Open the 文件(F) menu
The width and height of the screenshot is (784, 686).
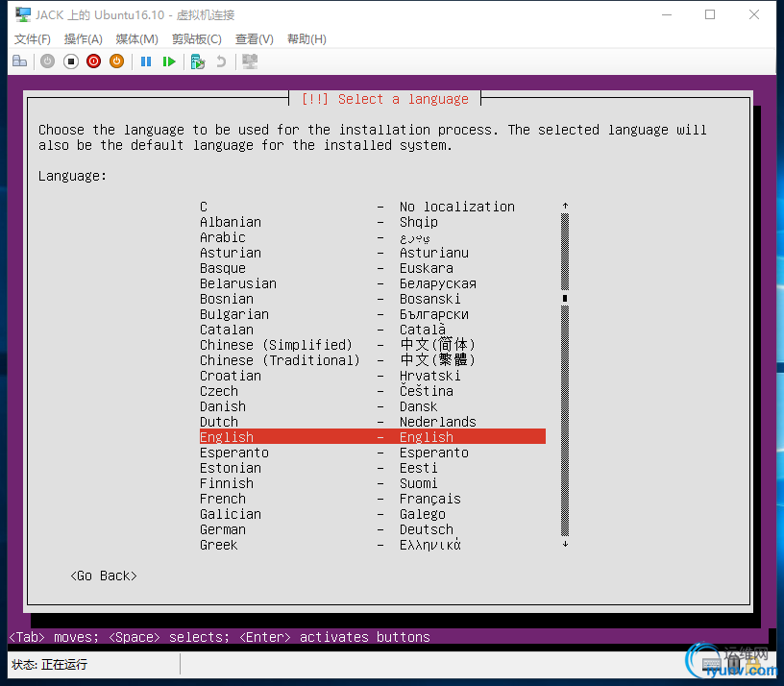(33, 39)
